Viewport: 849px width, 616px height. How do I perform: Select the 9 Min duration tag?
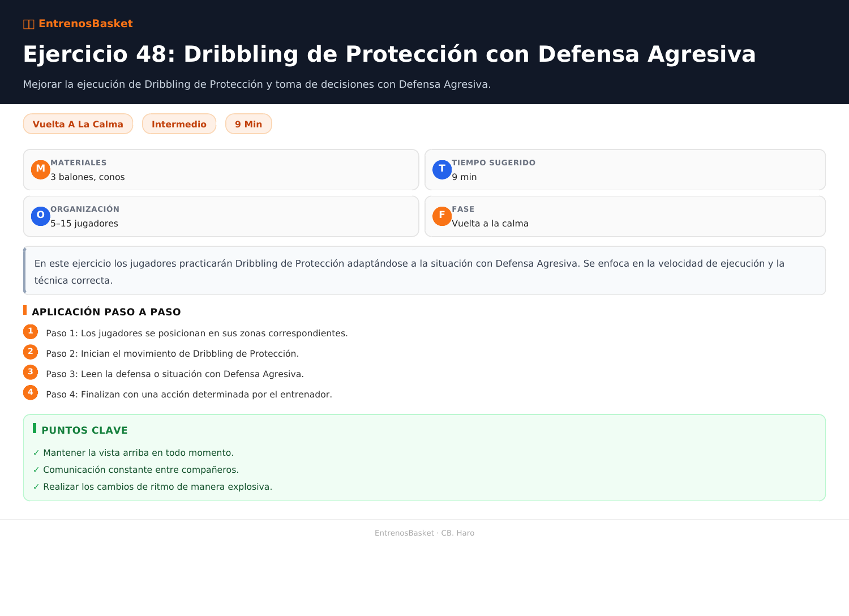[x=248, y=124]
